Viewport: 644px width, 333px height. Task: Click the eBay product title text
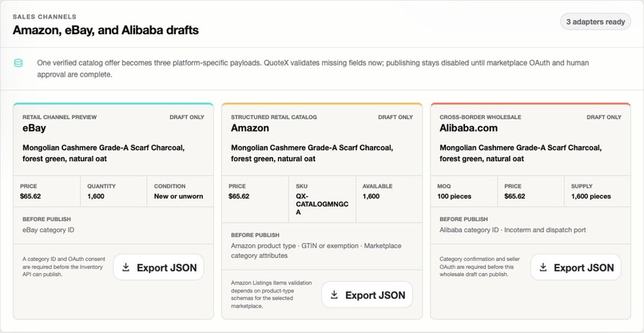coord(104,153)
